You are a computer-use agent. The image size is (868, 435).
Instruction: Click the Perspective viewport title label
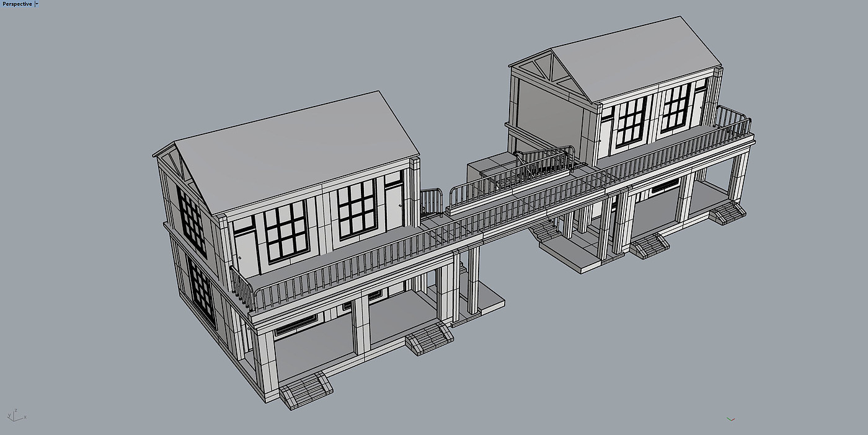(x=17, y=4)
